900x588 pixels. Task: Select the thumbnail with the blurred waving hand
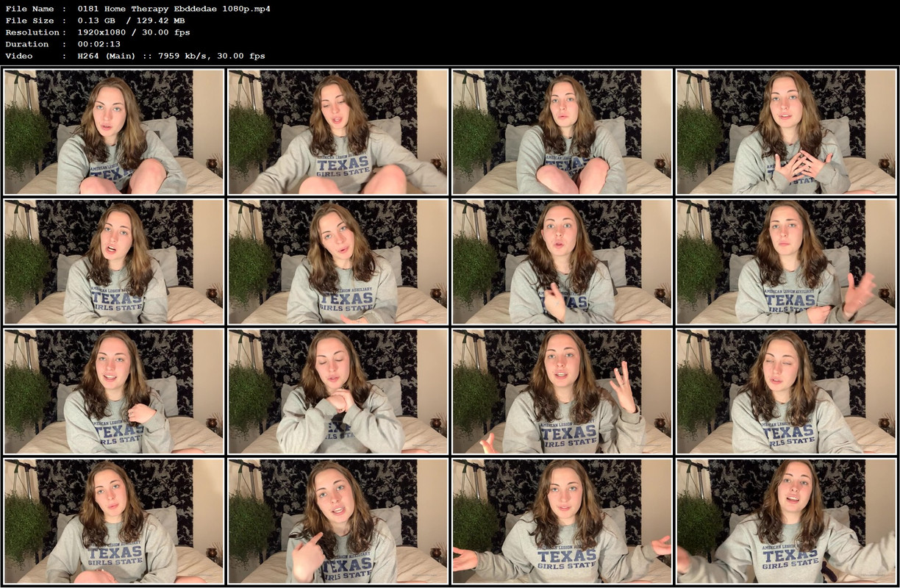[787, 262]
